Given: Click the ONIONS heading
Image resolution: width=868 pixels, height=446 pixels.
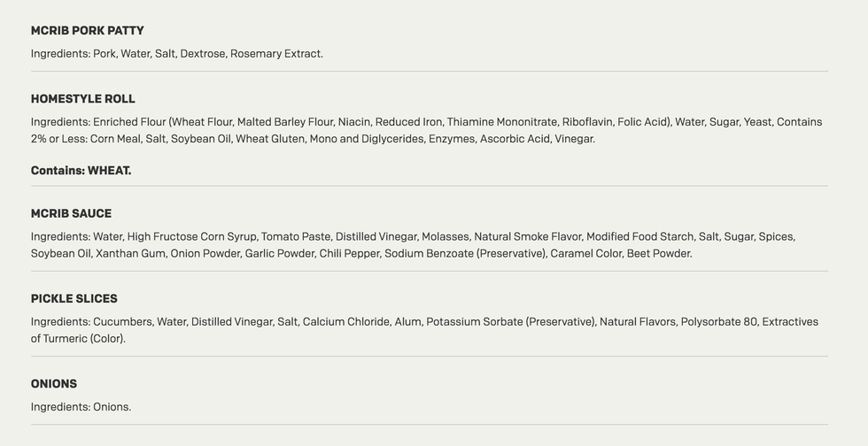Looking at the screenshot, I should tap(54, 384).
